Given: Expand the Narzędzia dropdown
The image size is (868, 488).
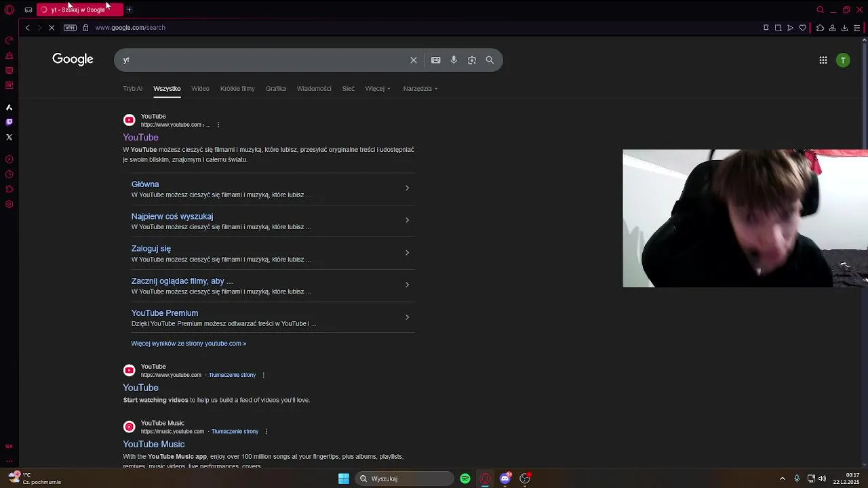Looking at the screenshot, I should point(420,88).
